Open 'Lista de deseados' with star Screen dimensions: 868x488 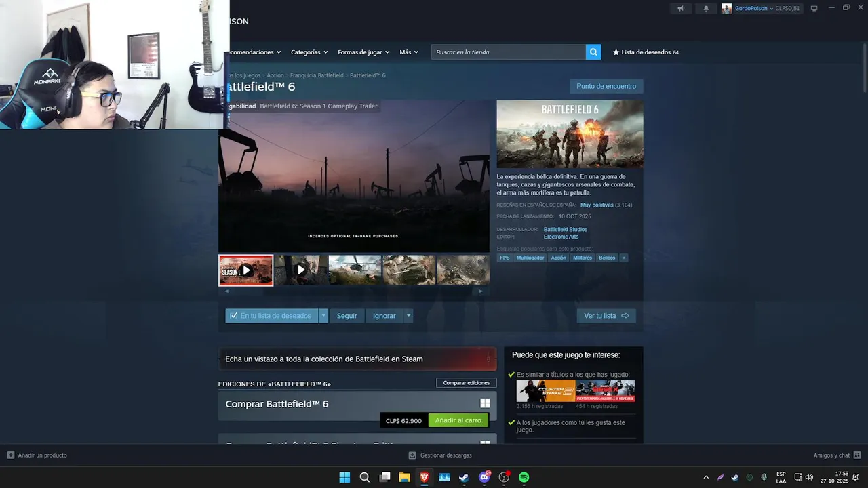646,52
